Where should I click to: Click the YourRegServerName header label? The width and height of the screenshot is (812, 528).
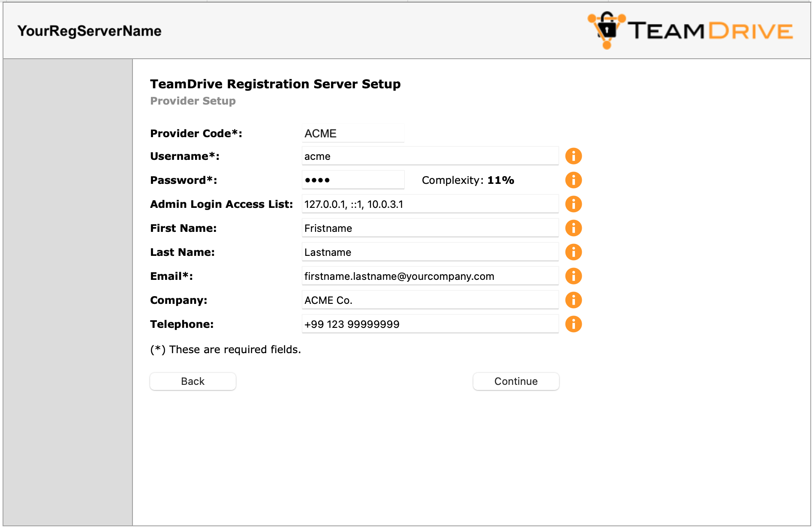89,30
